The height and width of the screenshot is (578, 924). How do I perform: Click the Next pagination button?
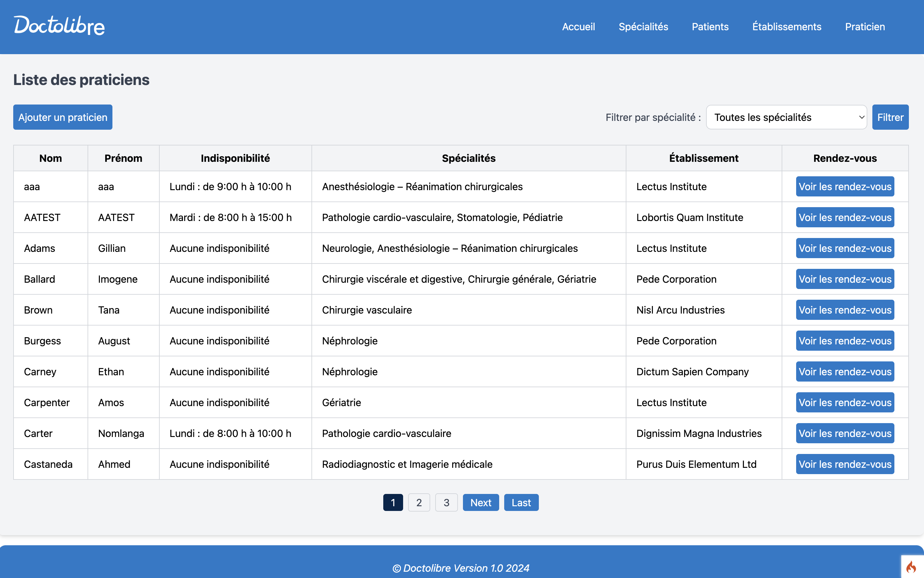(481, 503)
